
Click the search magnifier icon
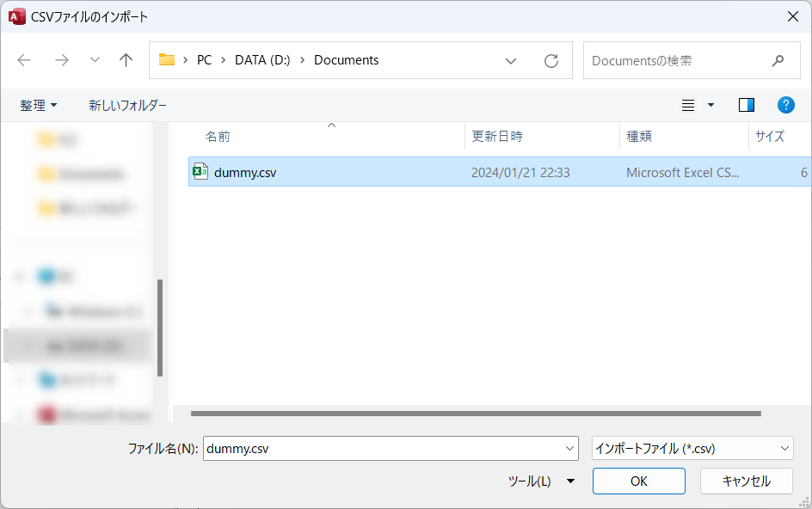coord(778,60)
